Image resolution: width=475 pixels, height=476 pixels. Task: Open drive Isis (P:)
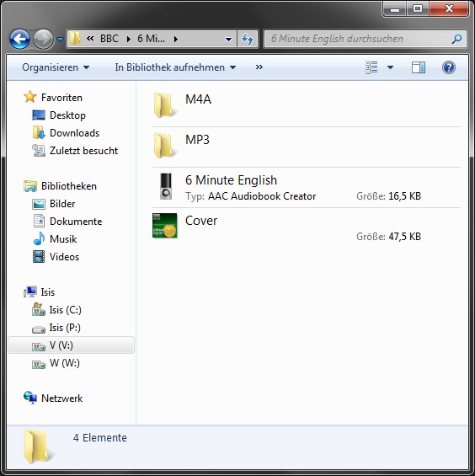click(x=65, y=328)
